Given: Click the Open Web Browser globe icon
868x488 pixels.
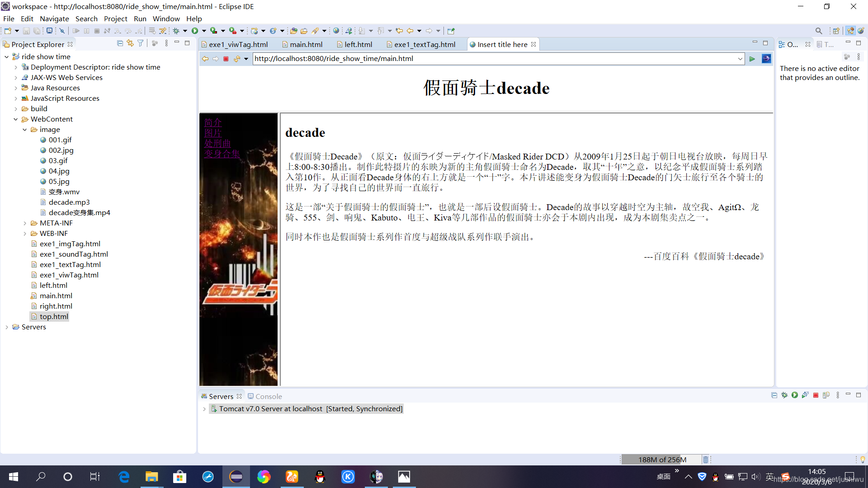Looking at the screenshot, I should point(336,31).
